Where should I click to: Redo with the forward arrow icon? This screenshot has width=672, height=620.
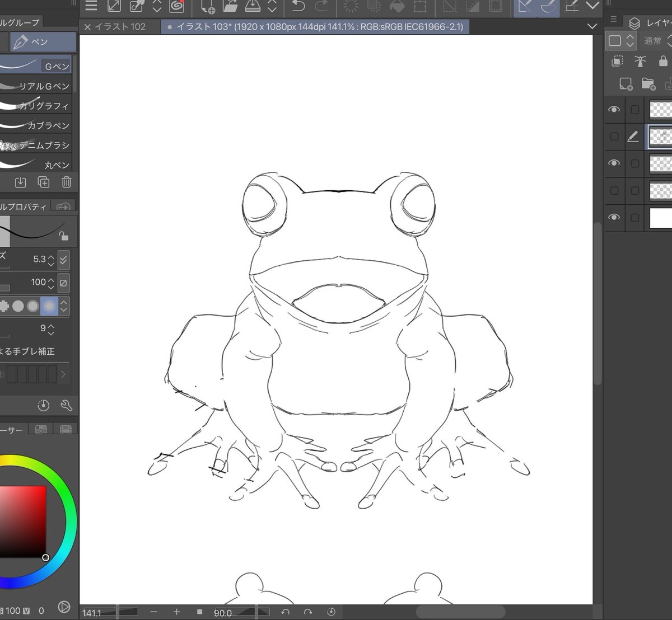[321, 6]
